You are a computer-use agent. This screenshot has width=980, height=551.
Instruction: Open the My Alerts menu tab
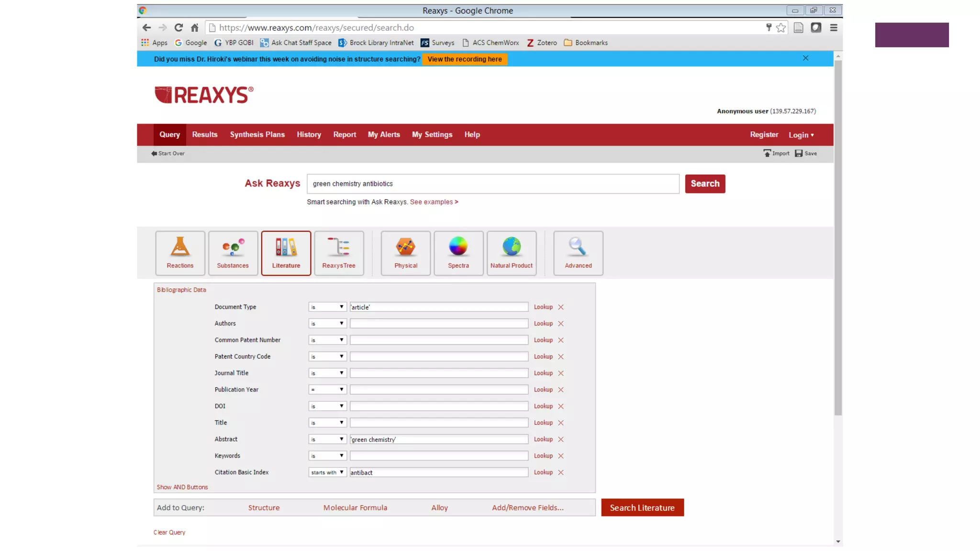pos(384,134)
